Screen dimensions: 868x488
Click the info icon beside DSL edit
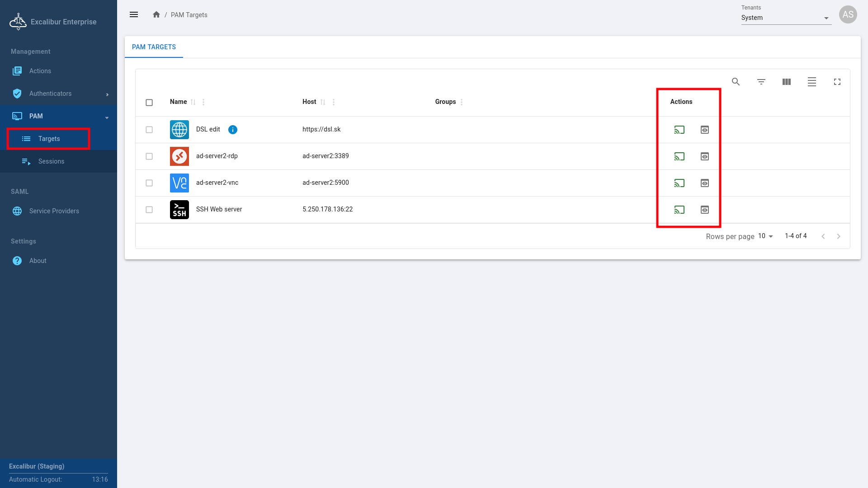click(232, 130)
